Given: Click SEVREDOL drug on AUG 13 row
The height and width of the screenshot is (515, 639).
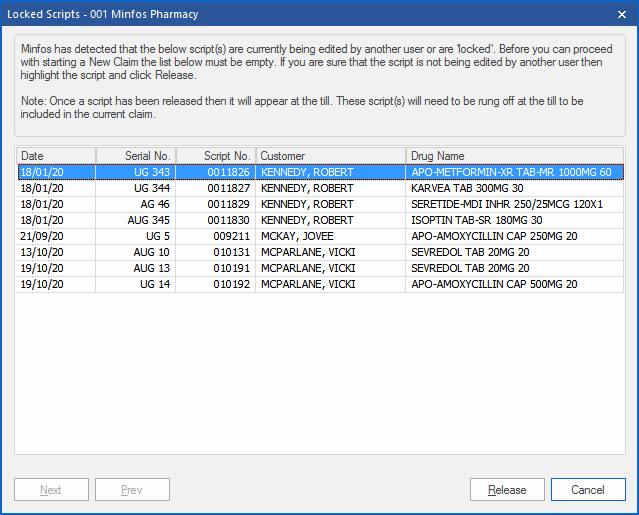Looking at the screenshot, I should [x=470, y=268].
